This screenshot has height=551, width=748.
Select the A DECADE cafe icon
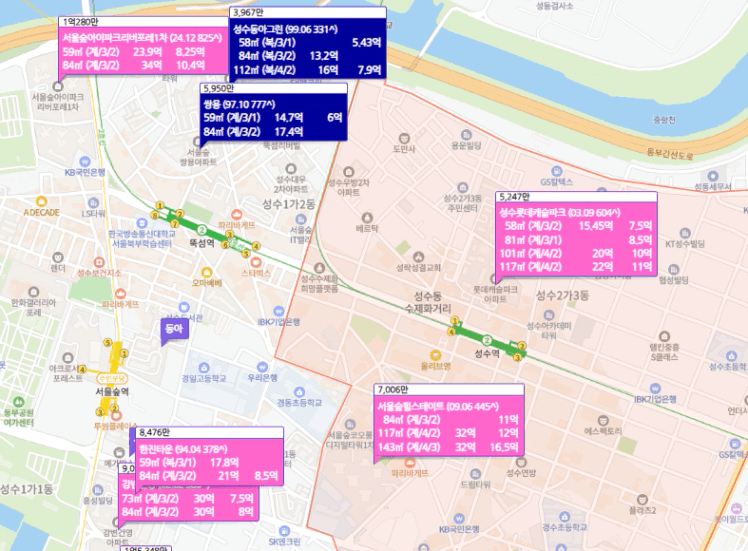tap(42, 202)
